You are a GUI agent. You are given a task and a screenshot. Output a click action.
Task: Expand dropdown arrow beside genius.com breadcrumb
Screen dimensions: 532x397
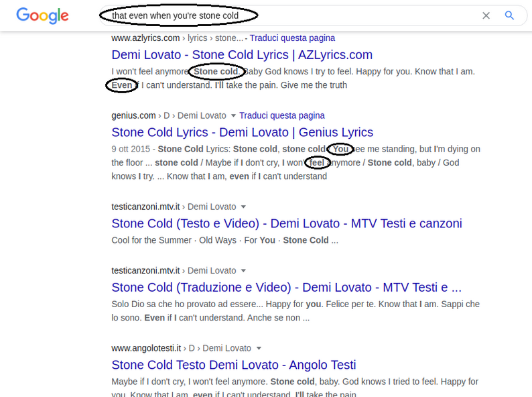(x=233, y=116)
